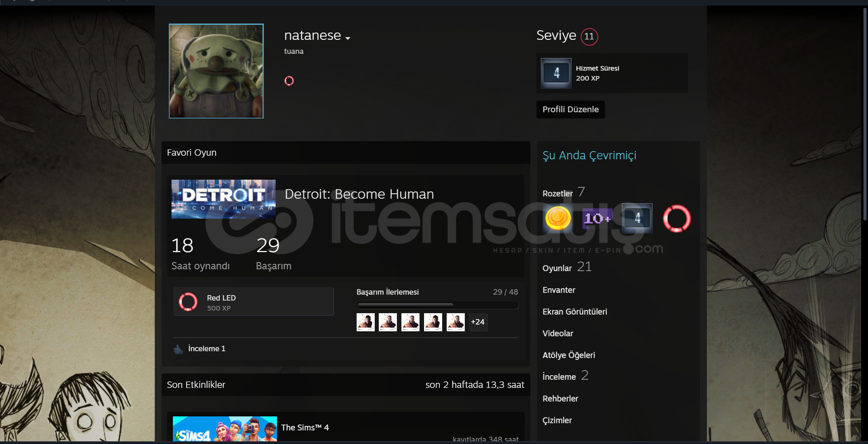The image size is (868, 444).
Task: Open the İnceleme 1 review link
Action: [x=207, y=349]
